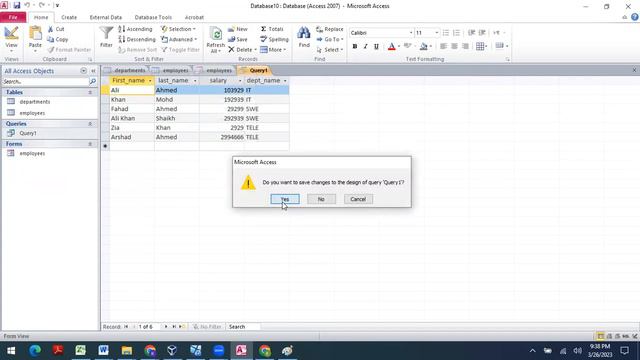Switch to the Acrobat tab

click(194, 18)
